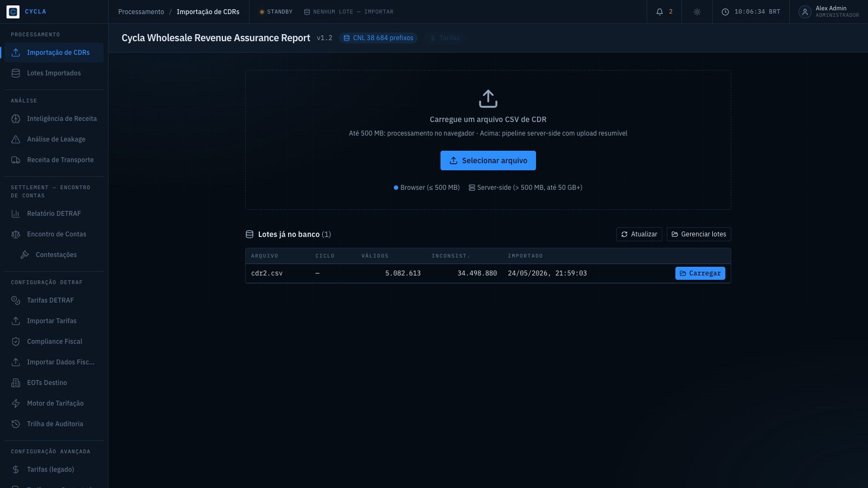
Task: Open Importação de CDRs page
Action: click(x=54, y=53)
